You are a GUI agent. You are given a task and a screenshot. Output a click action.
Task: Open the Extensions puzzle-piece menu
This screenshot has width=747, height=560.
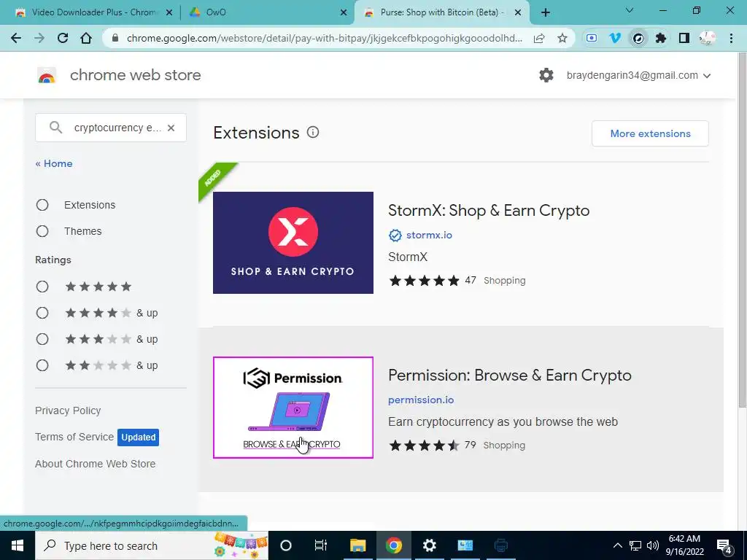tap(661, 38)
